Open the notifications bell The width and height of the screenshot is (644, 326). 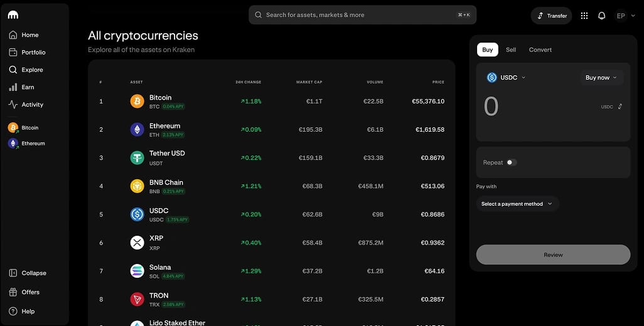tap(602, 16)
